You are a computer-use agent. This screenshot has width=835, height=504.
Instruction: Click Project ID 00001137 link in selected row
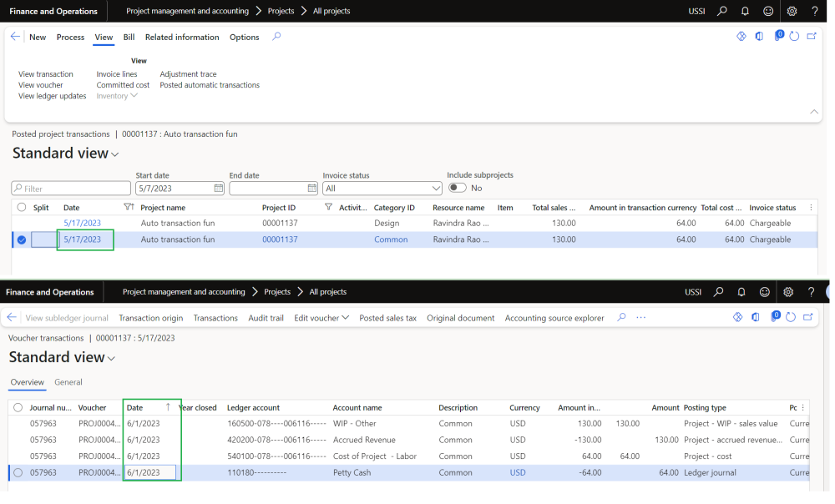click(280, 239)
